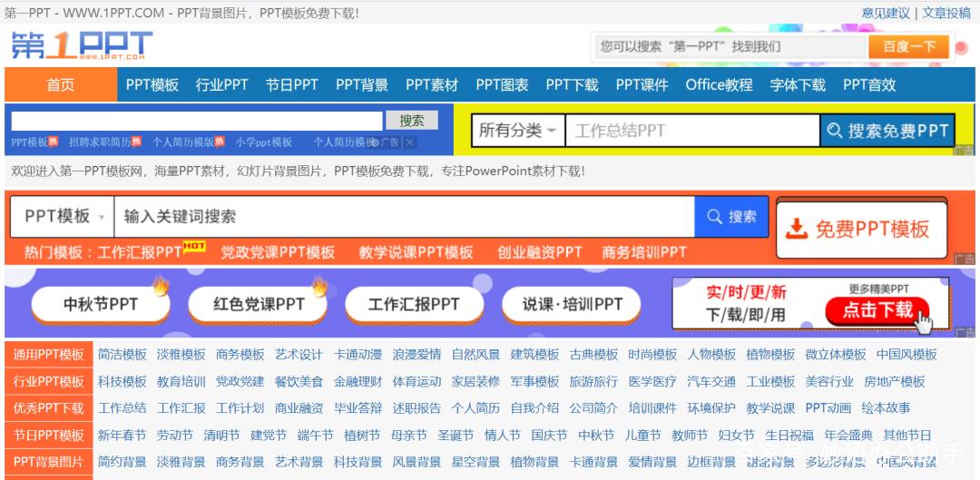
Task: Open the 简洁模板 link
Action: tap(122, 355)
